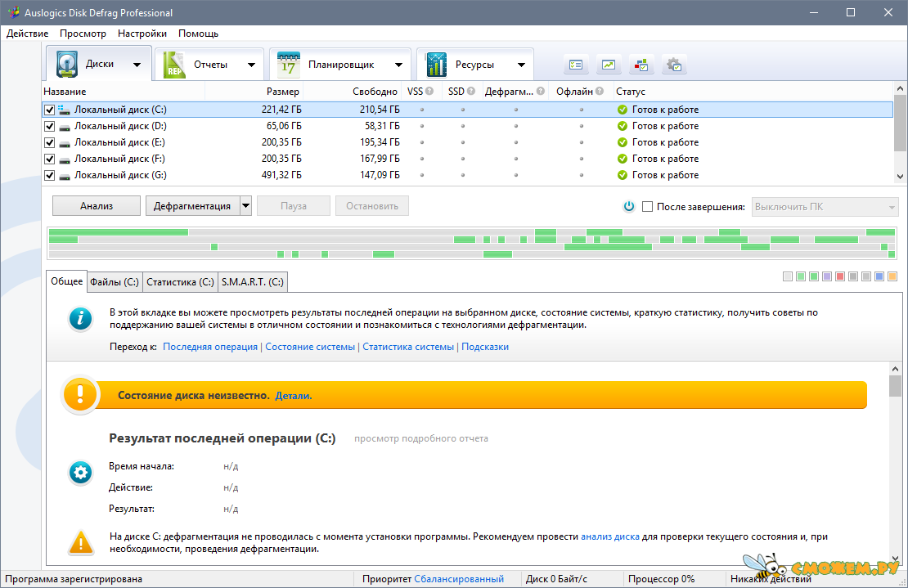This screenshot has width=908, height=588.
Task: Click the help icon beside Дефрагм... column
Action: [x=541, y=92]
